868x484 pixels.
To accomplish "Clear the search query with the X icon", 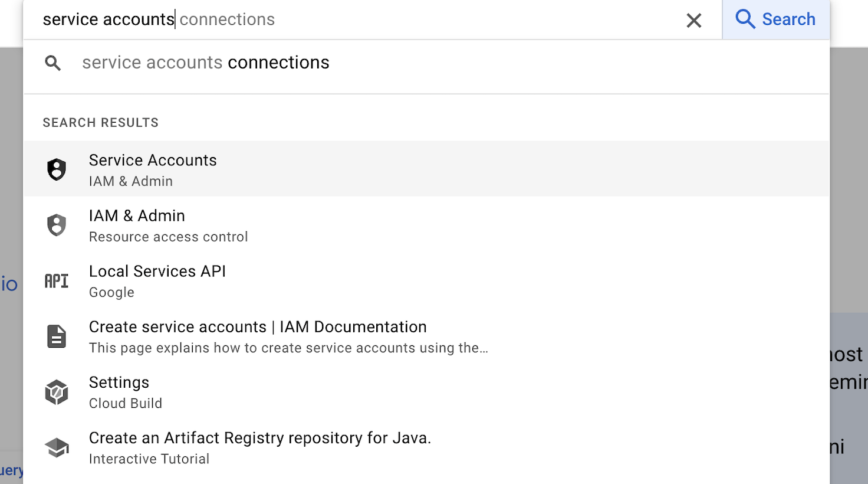I will tap(693, 20).
